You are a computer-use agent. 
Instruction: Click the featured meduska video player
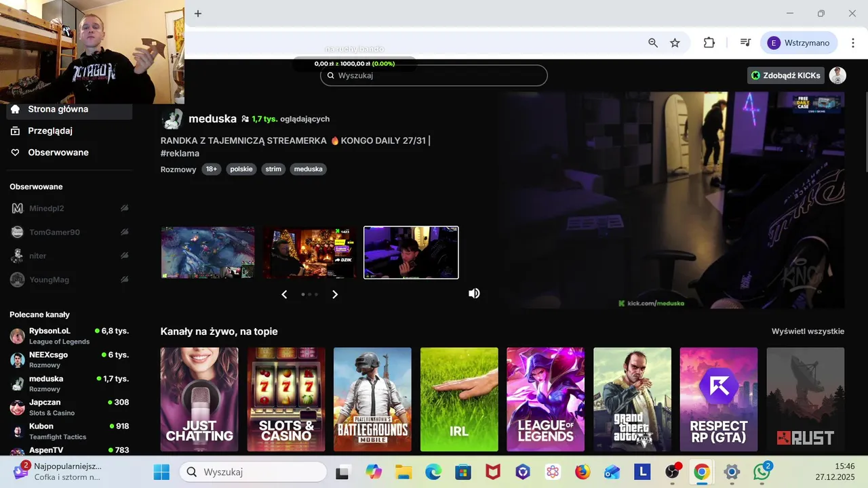tap(673, 200)
